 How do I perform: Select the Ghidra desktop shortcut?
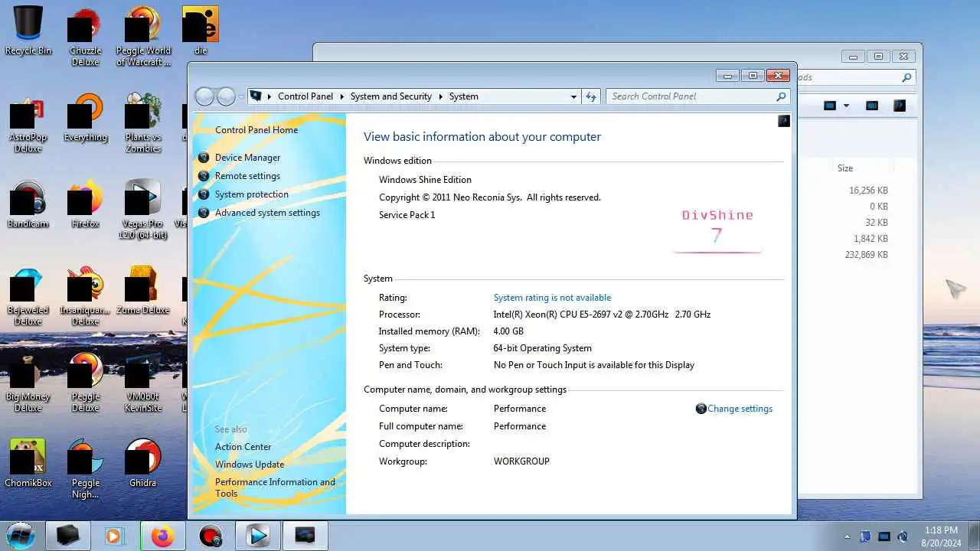143,463
